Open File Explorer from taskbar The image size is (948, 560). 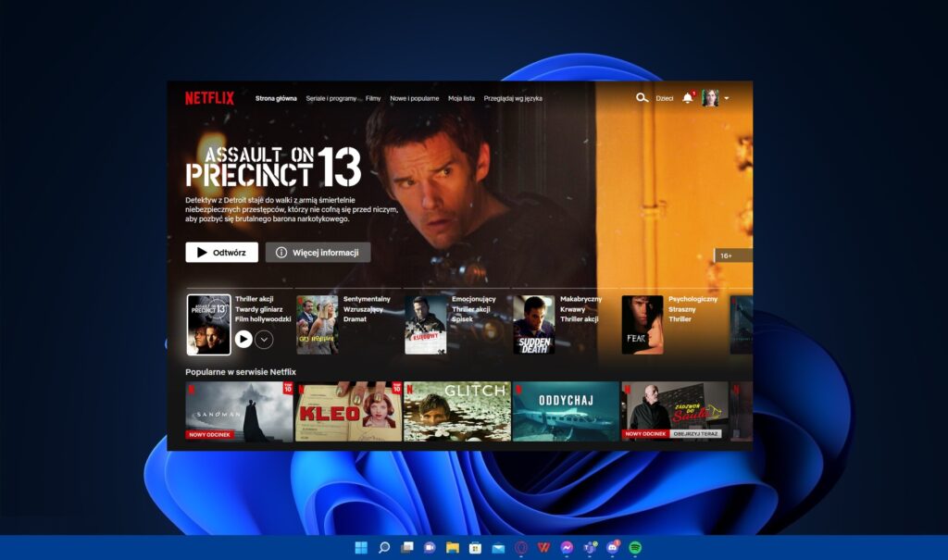pyautogui.click(x=452, y=547)
